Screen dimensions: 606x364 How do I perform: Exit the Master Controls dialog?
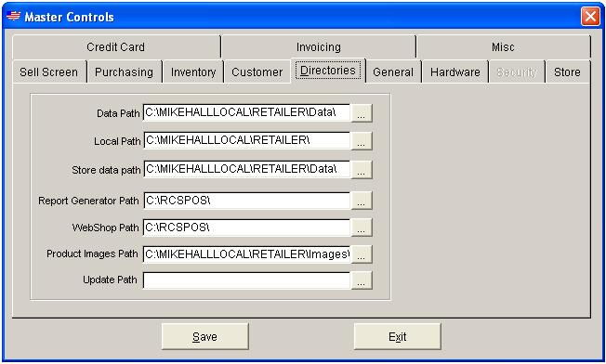coord(397,336)
